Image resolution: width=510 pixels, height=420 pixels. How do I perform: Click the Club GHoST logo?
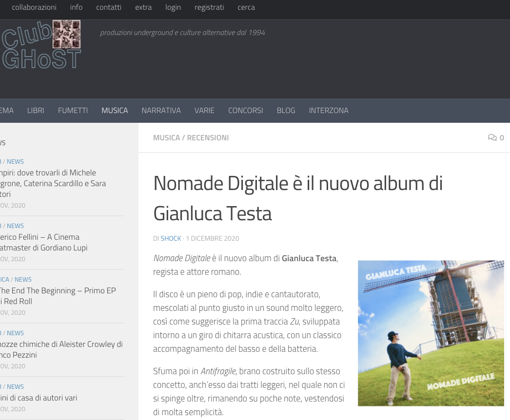click(x=41, y=45)
